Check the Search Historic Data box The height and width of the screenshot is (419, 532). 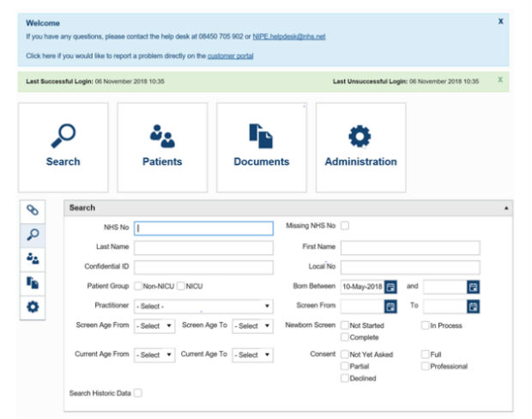click(138, 393)
